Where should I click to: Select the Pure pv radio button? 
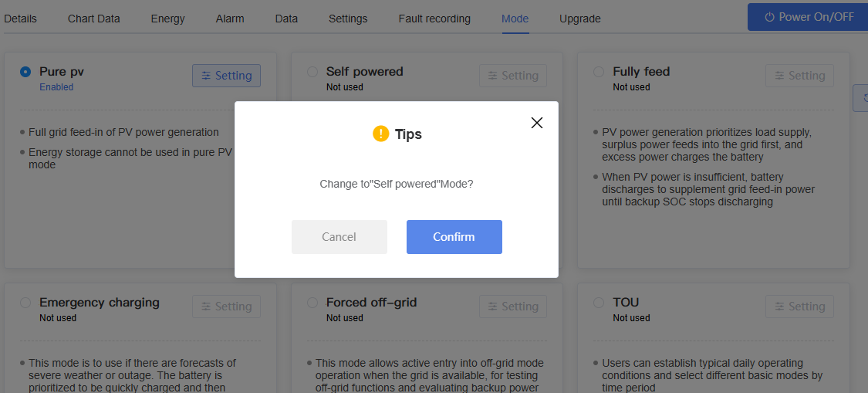pos(25,72)
